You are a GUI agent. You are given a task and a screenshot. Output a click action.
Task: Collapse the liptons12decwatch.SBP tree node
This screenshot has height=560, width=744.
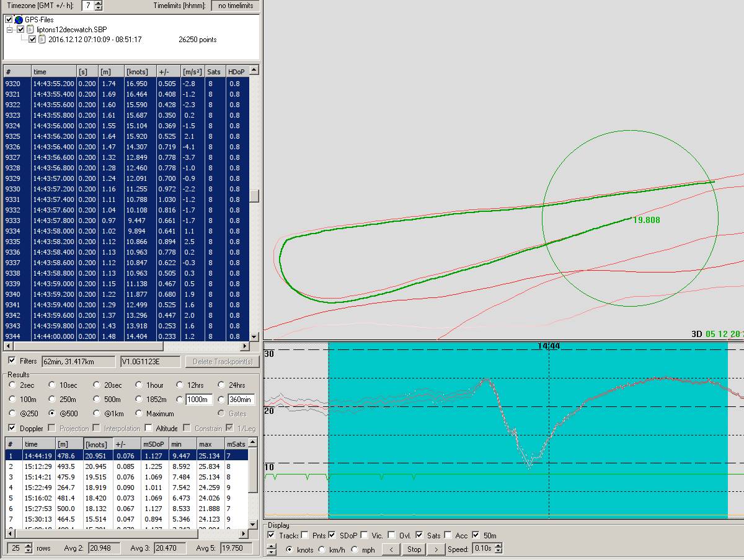[x=10, y=30]
